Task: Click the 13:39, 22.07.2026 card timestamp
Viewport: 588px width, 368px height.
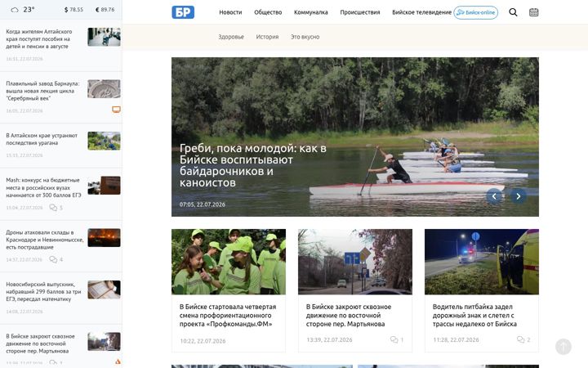Action: coord(329,339)
